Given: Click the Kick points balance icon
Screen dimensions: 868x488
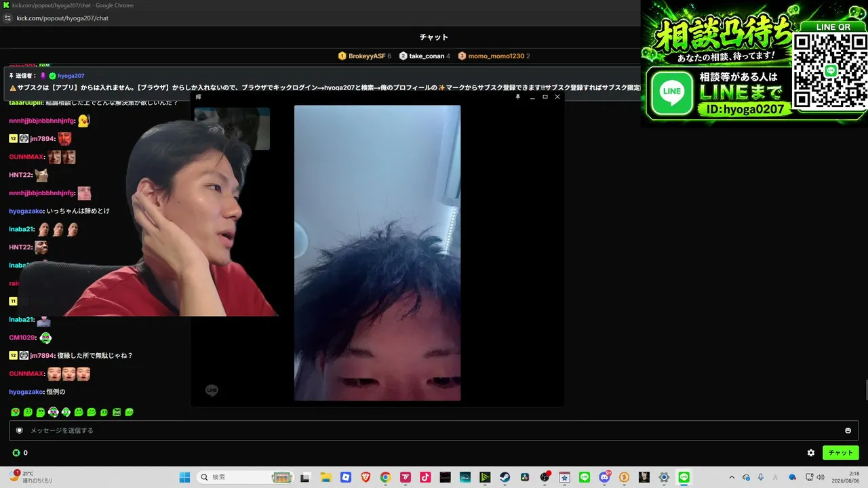Looking at the screenshot, I should pyautogui.click(x=16, y=453).
